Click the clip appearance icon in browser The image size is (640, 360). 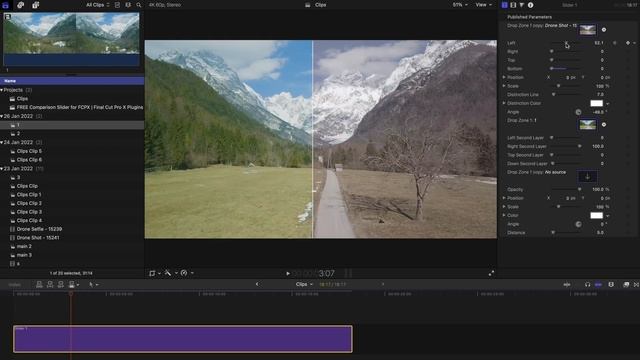pos(117,5)
